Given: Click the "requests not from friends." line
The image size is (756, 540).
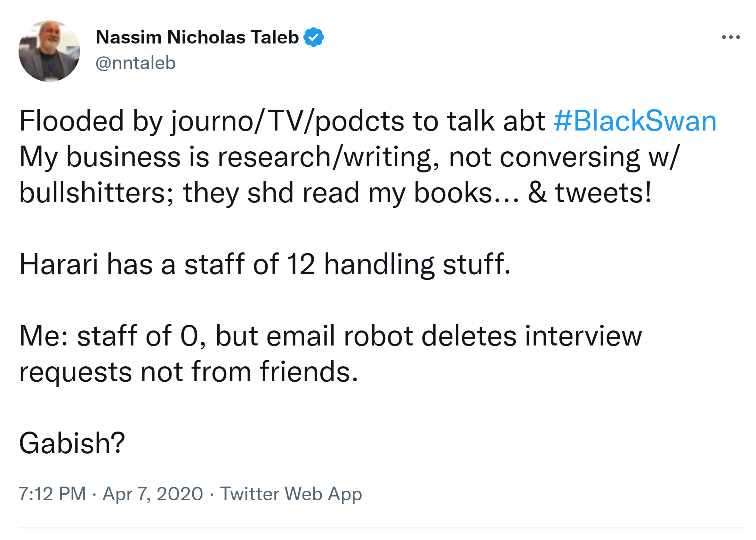Looking at the screenshot, I should pos(188,372).
